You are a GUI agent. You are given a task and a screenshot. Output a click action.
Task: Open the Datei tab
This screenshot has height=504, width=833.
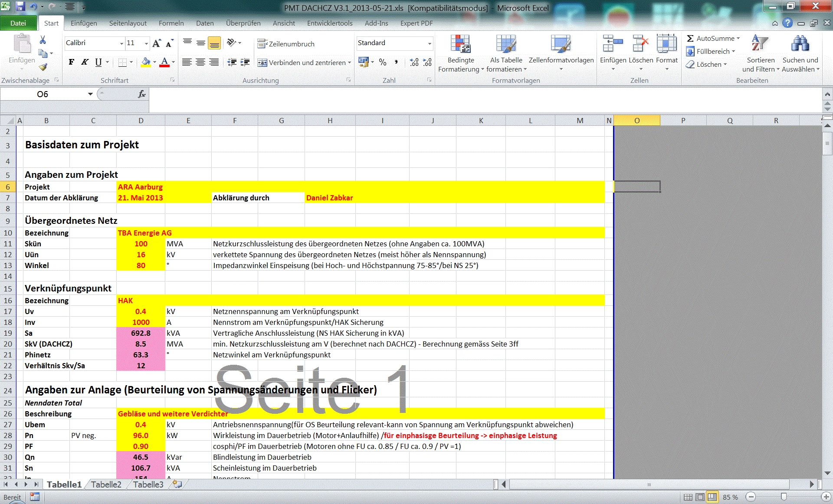point(18,23)
